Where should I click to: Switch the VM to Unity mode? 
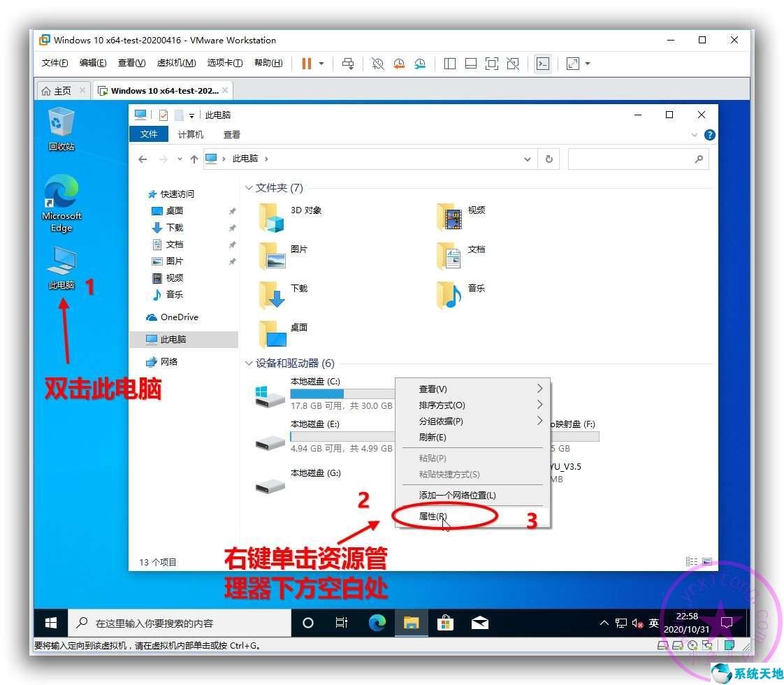pos(512,64)
